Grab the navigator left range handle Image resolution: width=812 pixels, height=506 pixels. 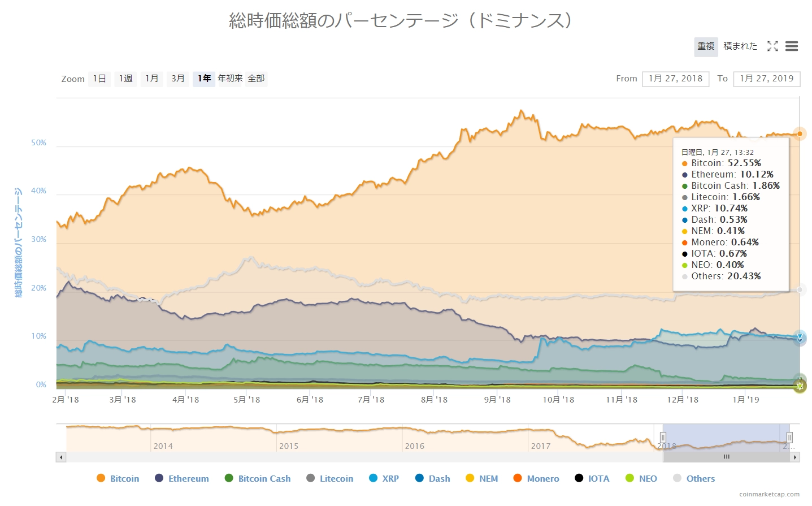pos(663,437)
